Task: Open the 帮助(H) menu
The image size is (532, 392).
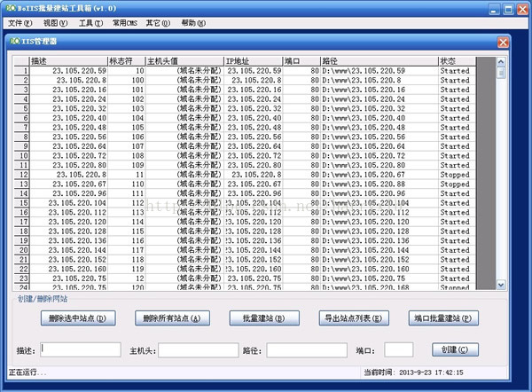Action: pos(193,23)
